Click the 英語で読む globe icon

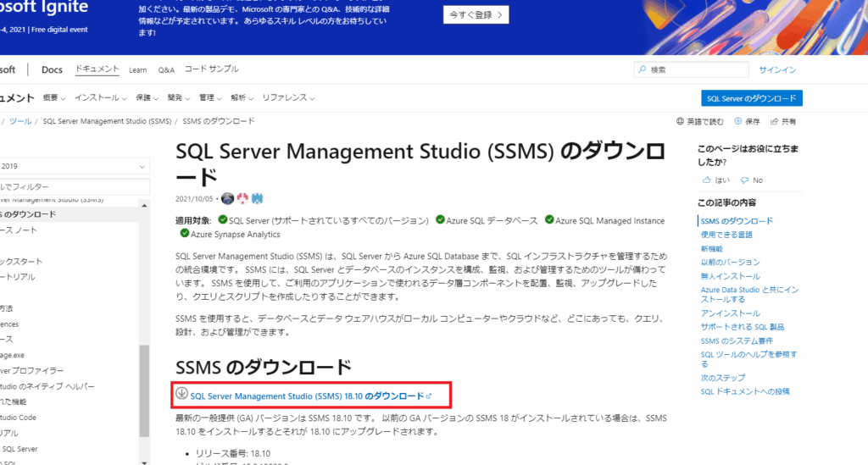click(680, 121)
